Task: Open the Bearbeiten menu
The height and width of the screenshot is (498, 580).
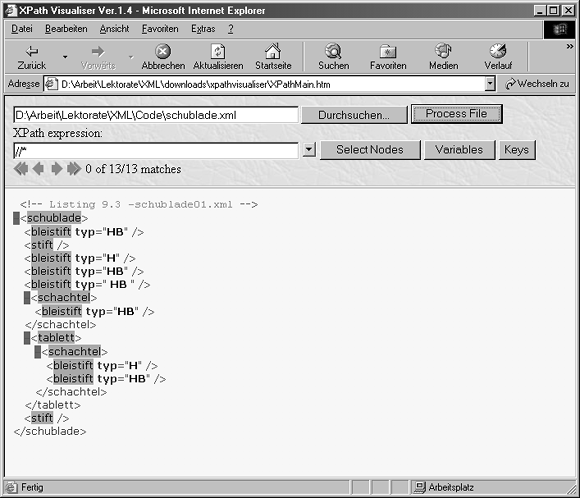Action: click(x=66, y=29)
